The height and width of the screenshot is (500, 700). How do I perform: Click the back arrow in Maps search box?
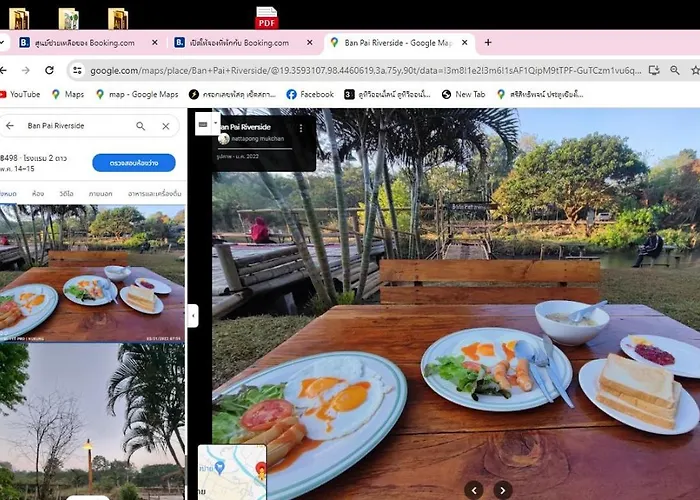pos(10,126)
